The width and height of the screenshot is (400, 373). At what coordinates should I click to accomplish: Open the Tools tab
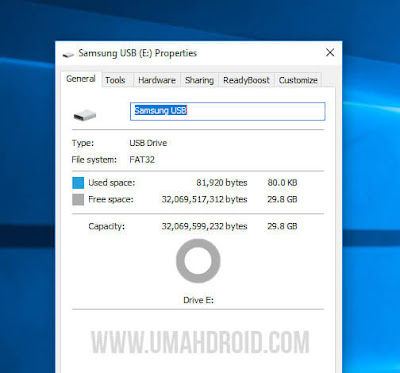pos(115,80)
